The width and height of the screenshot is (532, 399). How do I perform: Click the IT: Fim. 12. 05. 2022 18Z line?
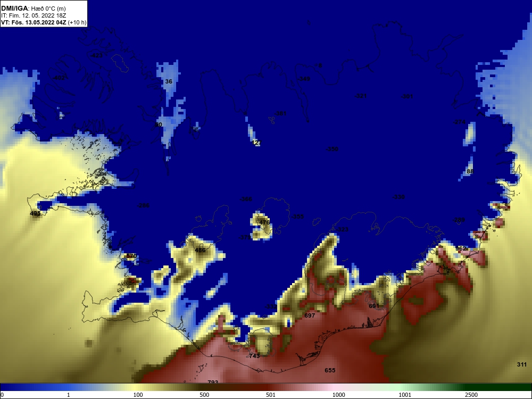(33, 15)
